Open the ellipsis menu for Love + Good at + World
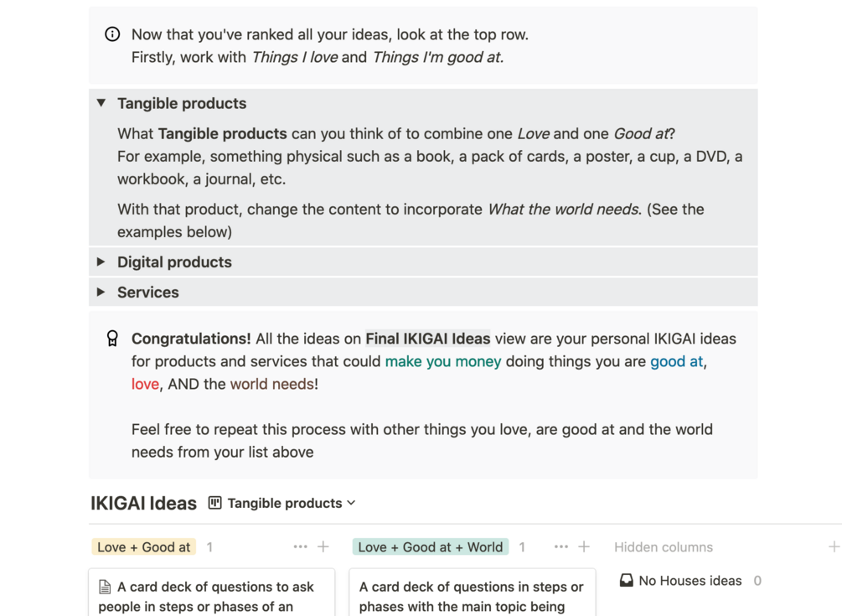Screen dimensions: 842x616 coord(561,547)
